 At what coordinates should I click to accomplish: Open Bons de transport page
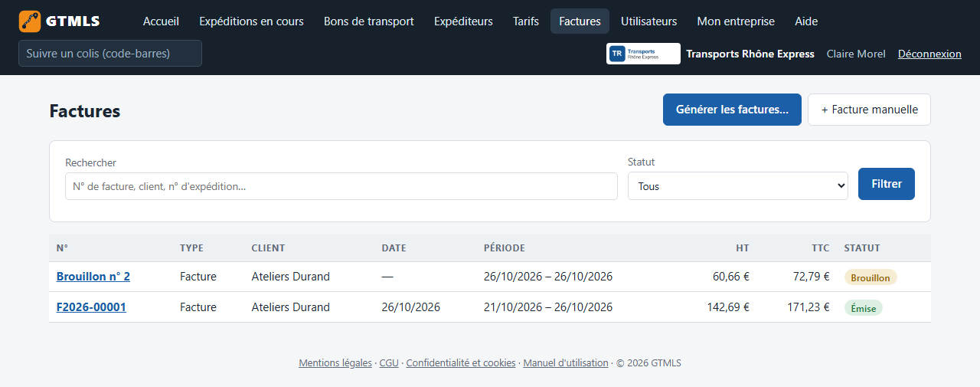pos(369,21)
